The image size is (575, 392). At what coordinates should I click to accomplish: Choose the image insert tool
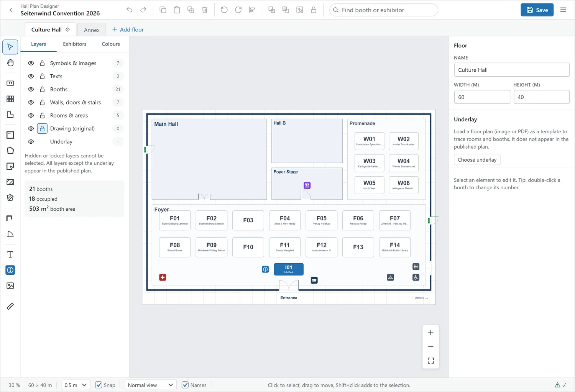pos(10,286)
